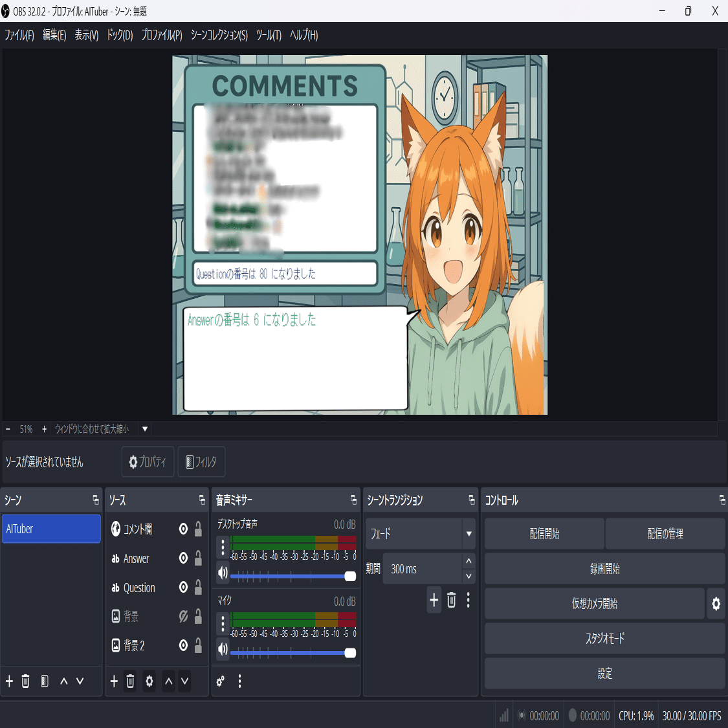Mute デスクトップ音声 with the speaker icon

pyautogui.click(x=223, y=573)
